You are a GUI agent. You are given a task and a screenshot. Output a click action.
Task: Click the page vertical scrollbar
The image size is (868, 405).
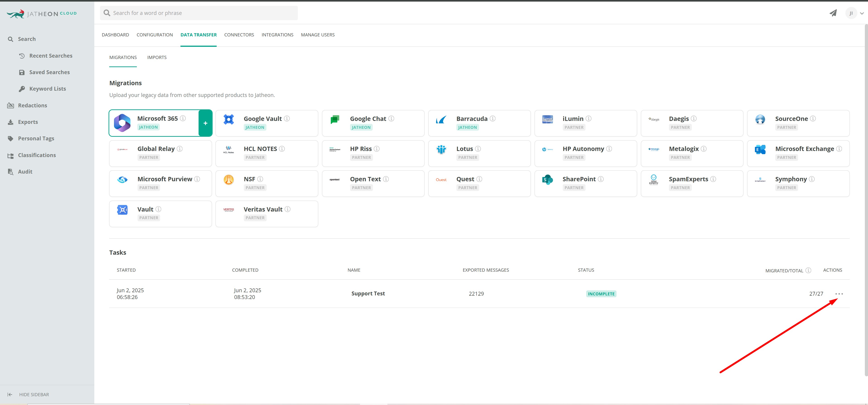pyautogui.click(x=866, y=200)
